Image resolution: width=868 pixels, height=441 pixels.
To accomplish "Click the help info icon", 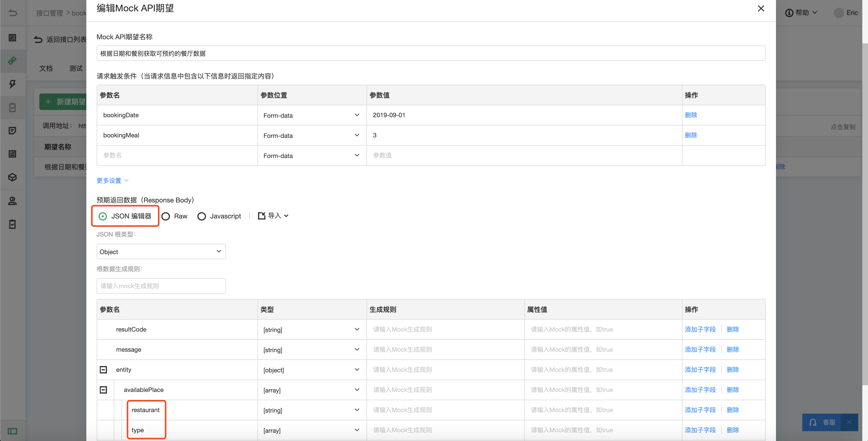I will click(789, 13).
